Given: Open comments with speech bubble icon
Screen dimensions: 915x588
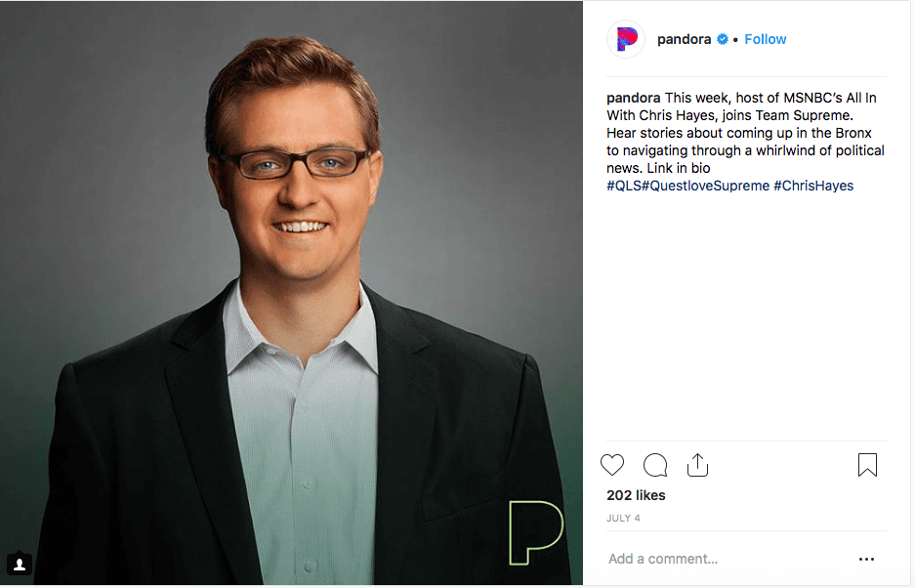Looking at the screenshot, I should pyautogui.click(x=655, y=465).
